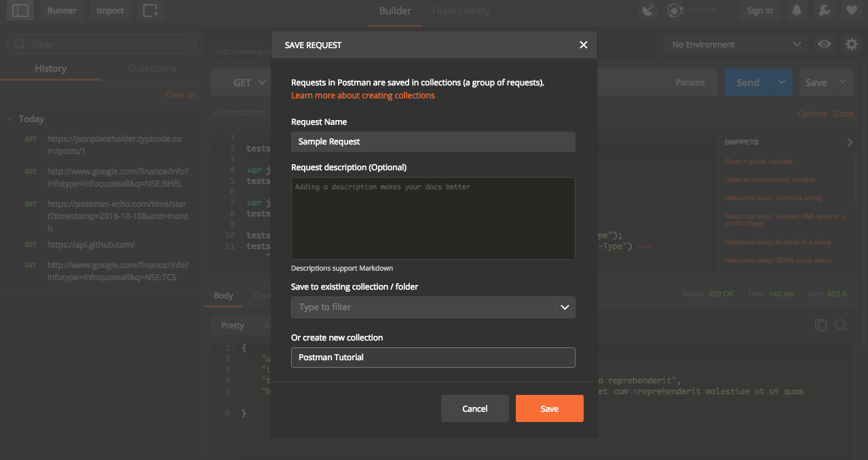
Task: Insert the Clear an environment variable snippet
Action: point(770,180)
